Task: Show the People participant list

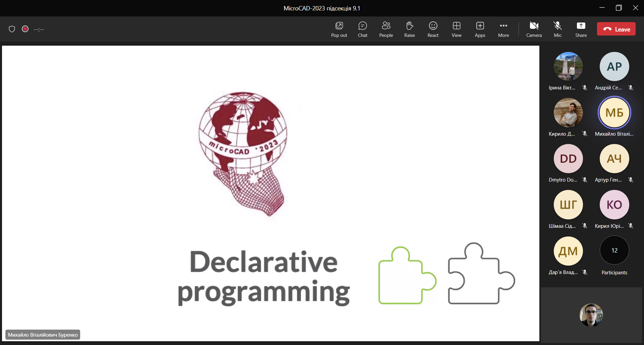Action: [x=386, y=29]
